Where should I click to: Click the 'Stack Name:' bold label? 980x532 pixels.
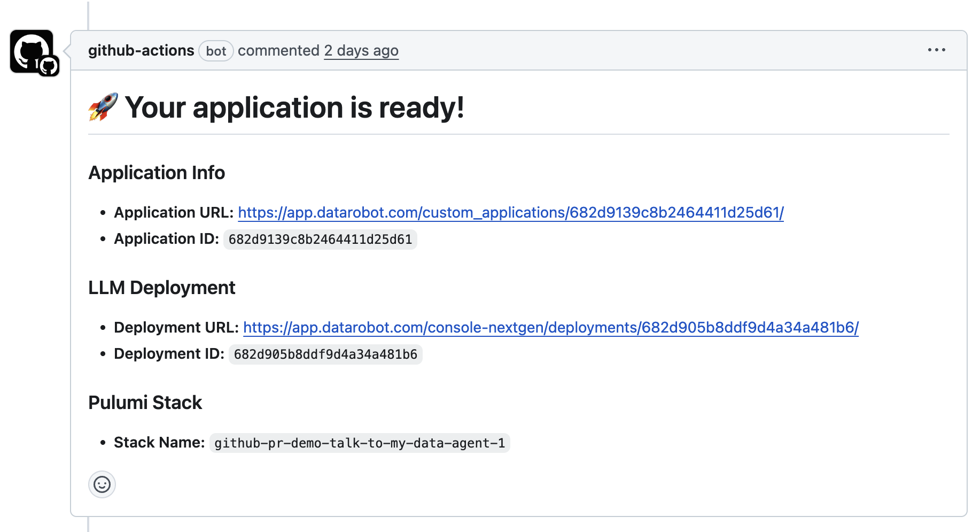[159, 443]
